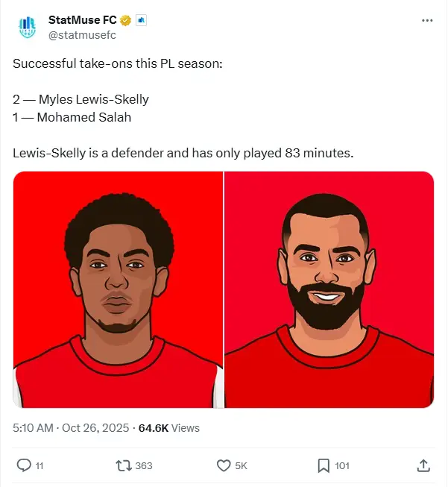
Task: Open the right image of Mohamed Salah
Action: point(329,289)
